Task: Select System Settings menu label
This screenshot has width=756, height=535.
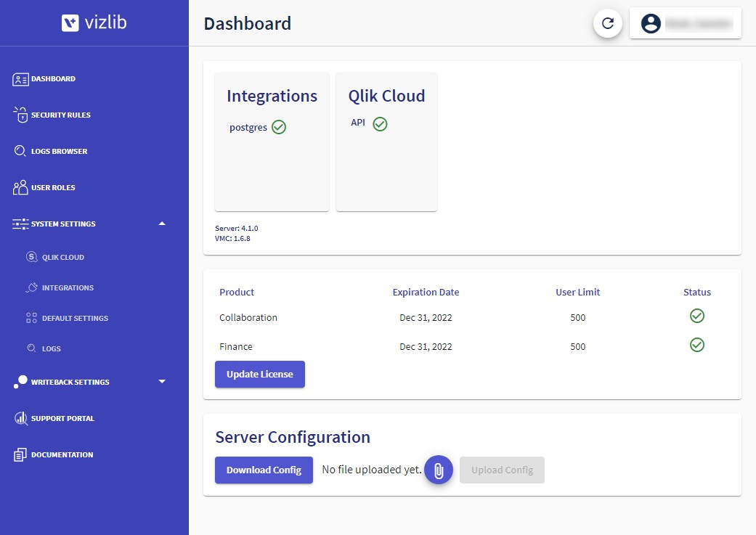Action: click(x=63, y=224)
